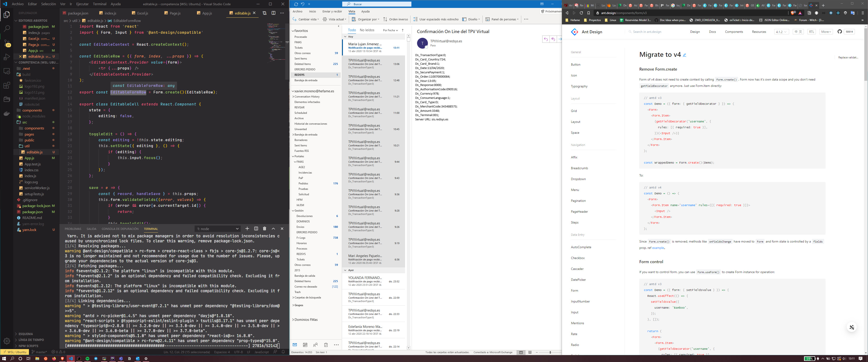Switch Outlook to the calendar view icon
This screenshot has width=868, height=362.
[305, 345]
